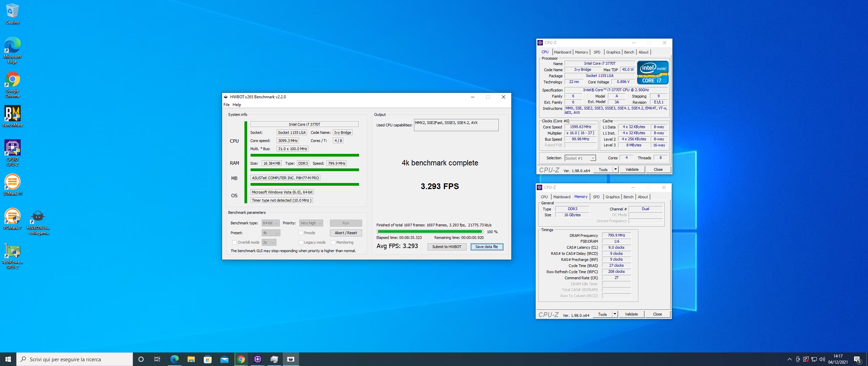Open the TechPowerUp GPU-Z desktop shortcut
Image resolution: width=868 pixels, height=366 pixels.
point(12,256)
